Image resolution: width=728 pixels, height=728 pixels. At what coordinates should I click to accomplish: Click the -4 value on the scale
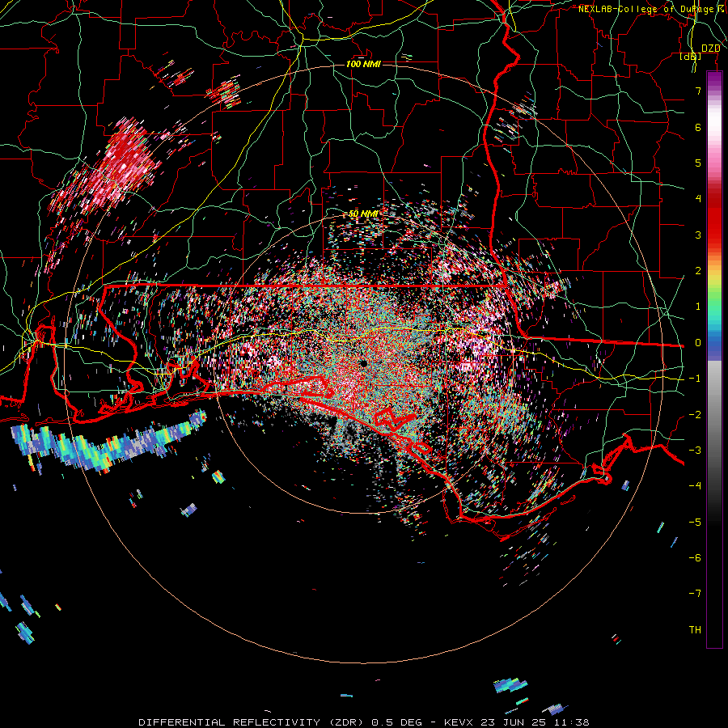click(x=695, y=486)
